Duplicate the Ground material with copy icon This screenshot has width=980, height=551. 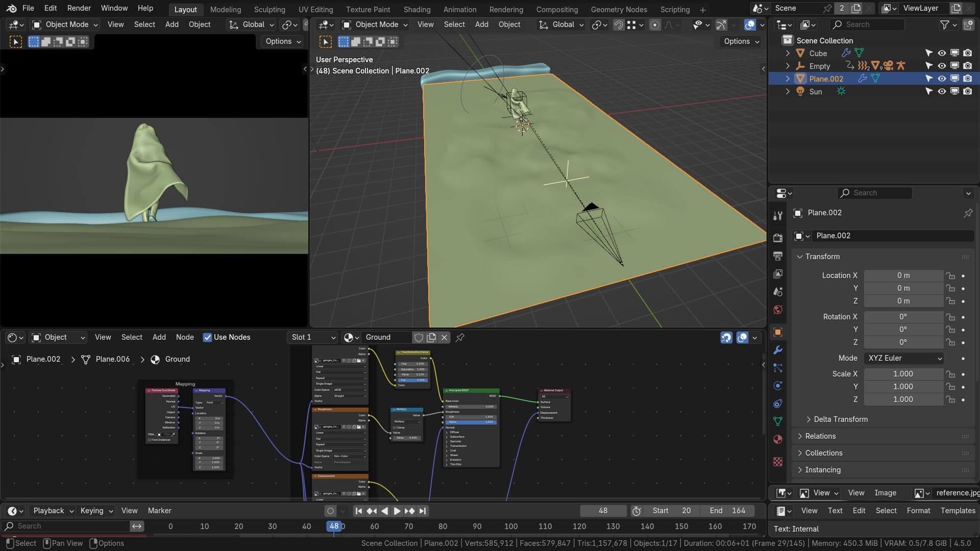[x=431, y=337]
